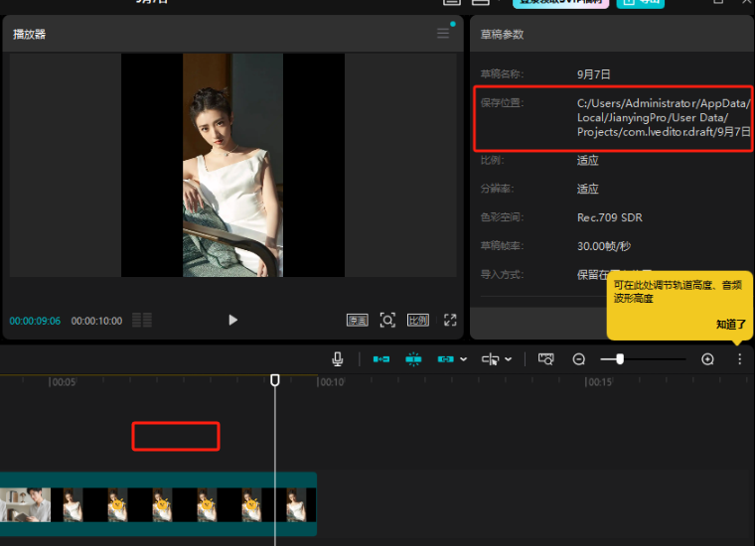
Task: Dismiss tooltip by clicking 知道了
Action: [730, 325]
